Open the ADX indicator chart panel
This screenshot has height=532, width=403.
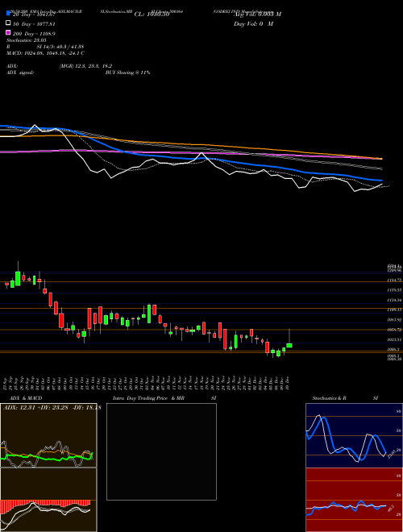coord(48,435)
